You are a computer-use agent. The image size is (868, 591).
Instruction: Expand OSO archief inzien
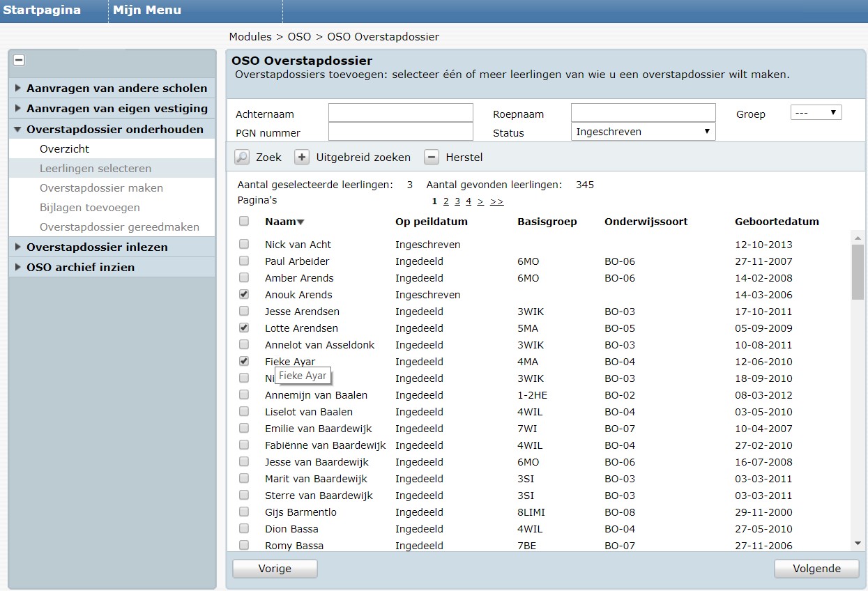112,267
